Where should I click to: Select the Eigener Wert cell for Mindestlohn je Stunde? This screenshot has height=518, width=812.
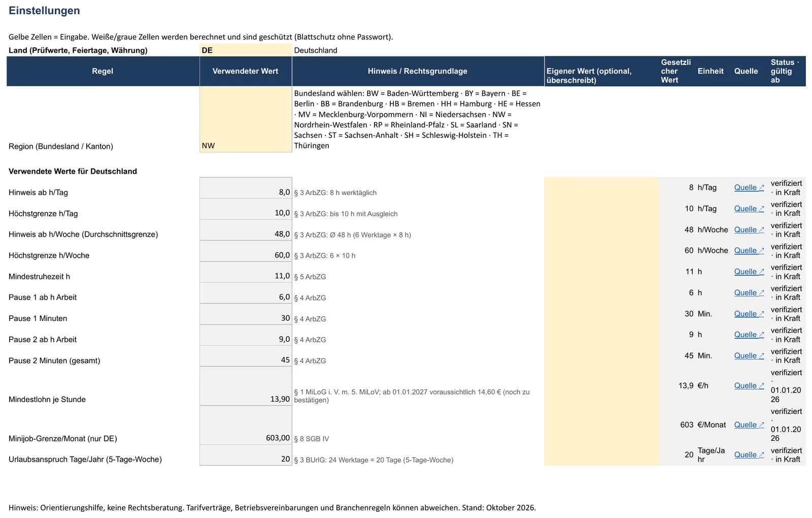601,386
